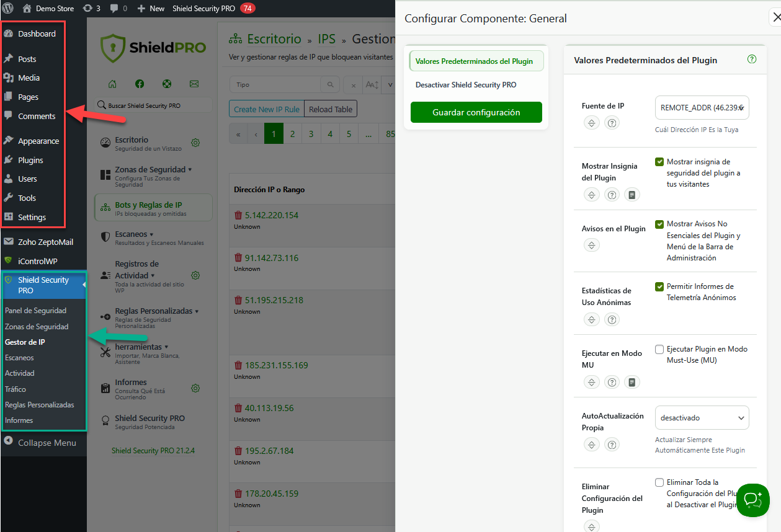The width and height of the screenshot is (781, 532).
Task: Open the envelope icon in the ShieldPRO sidebar
Action: (x=194, y=84)
